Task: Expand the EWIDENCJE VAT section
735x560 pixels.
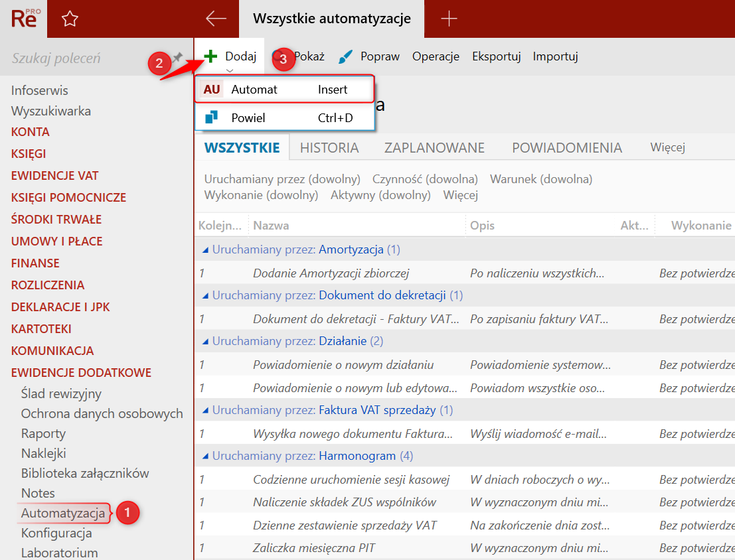Action: click(54, 176)
